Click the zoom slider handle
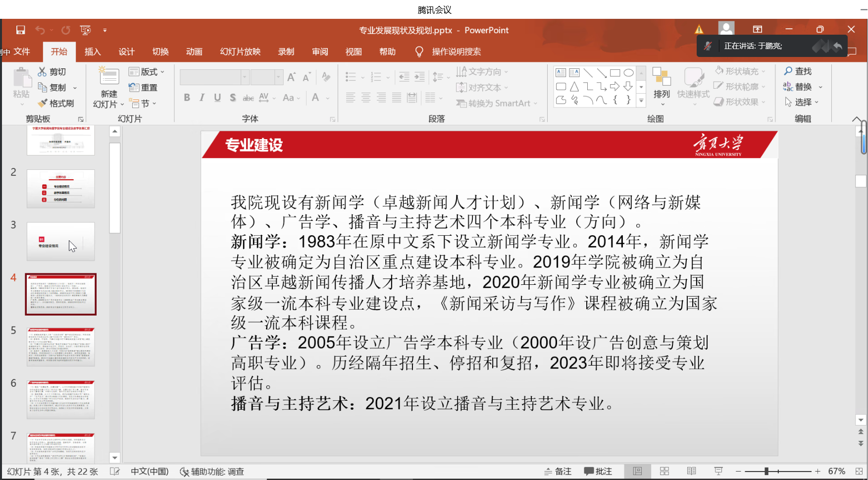 pyautogui.click(x=766, y=471)
